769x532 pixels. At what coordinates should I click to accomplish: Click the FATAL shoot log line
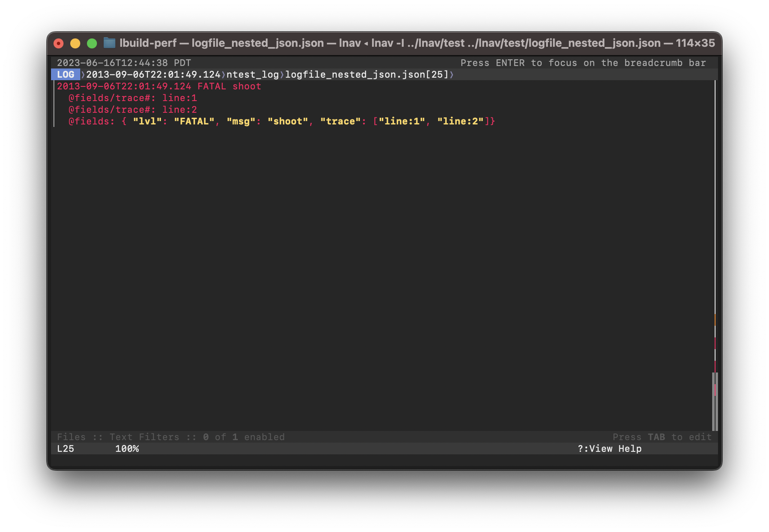tap(159, 86)
